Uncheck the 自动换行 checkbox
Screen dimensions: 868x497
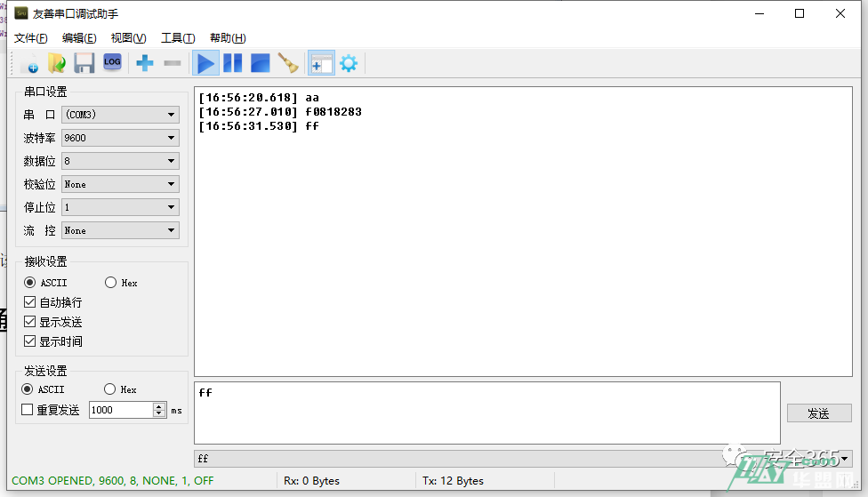[x=30, y=302]
